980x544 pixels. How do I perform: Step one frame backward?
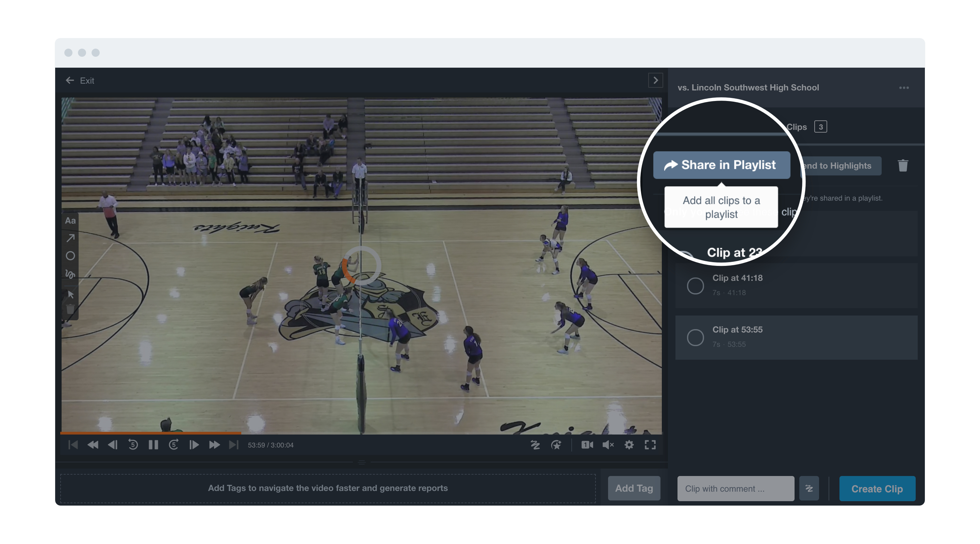[113, 445]
